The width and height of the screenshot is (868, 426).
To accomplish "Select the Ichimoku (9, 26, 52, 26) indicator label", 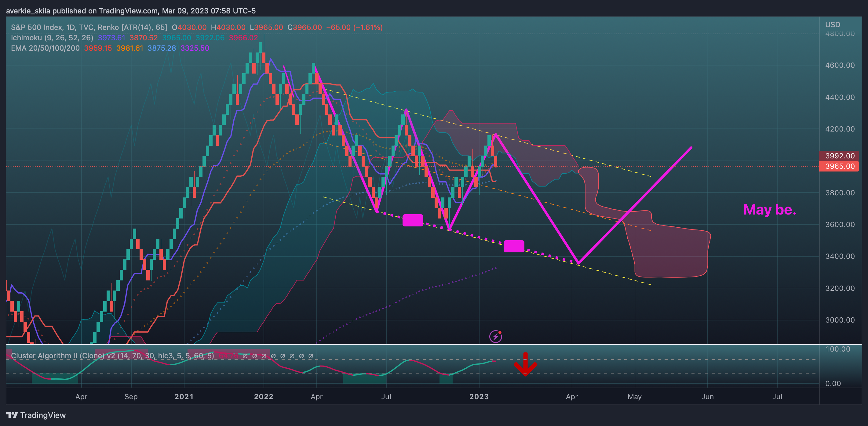I will click(x=52, y=38).
